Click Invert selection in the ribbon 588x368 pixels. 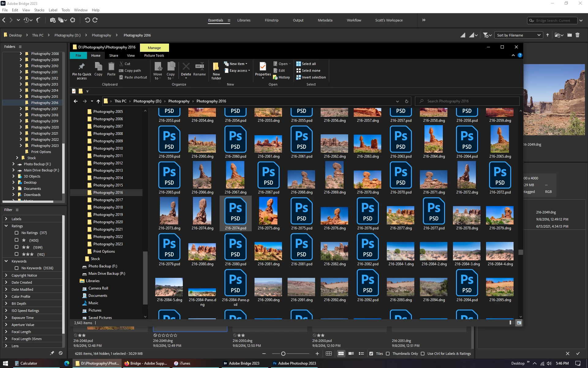[x=313, y=77]
